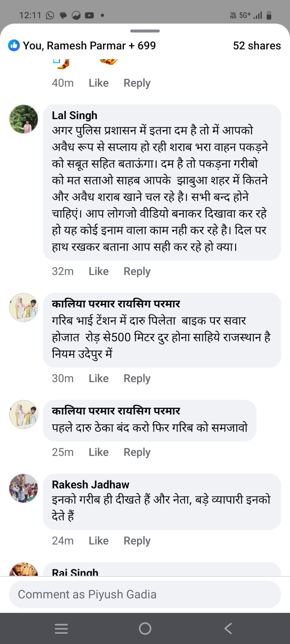Like Lal Singh's comment
The width and height of the screenshot is (290, 644).
[x=99, y=271]
